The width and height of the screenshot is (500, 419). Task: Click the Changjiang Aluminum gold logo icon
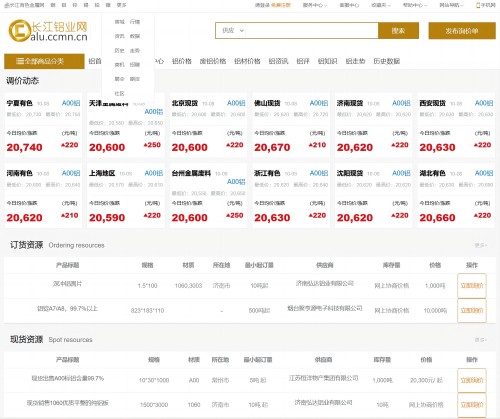(19, 30)
